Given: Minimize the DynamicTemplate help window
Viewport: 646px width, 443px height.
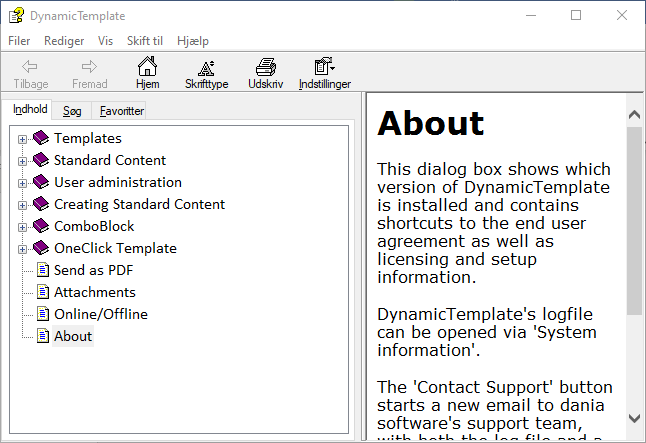Looking at the screenshot, I should tap(531, 16).
